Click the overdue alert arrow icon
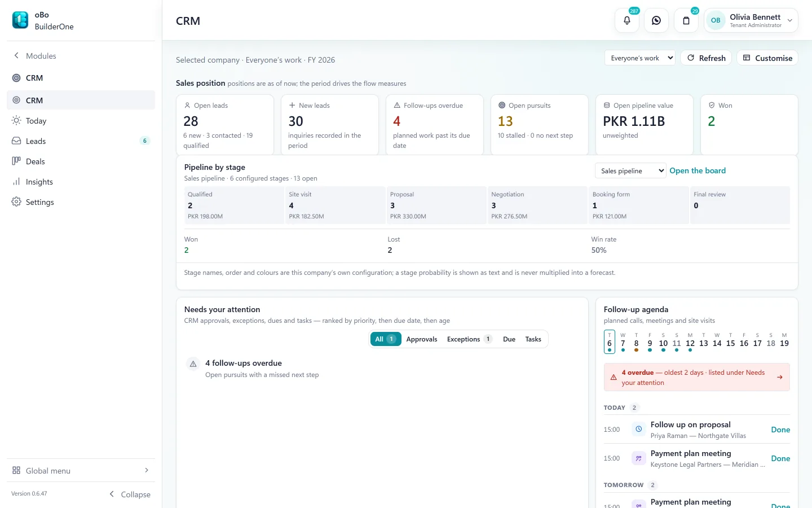812x508 pixels. (x=780, y=377)
